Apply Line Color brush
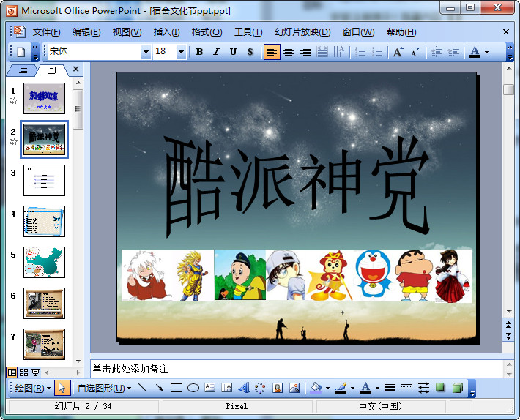This screenshot has width=520, height=420. [x=341, y=388]
